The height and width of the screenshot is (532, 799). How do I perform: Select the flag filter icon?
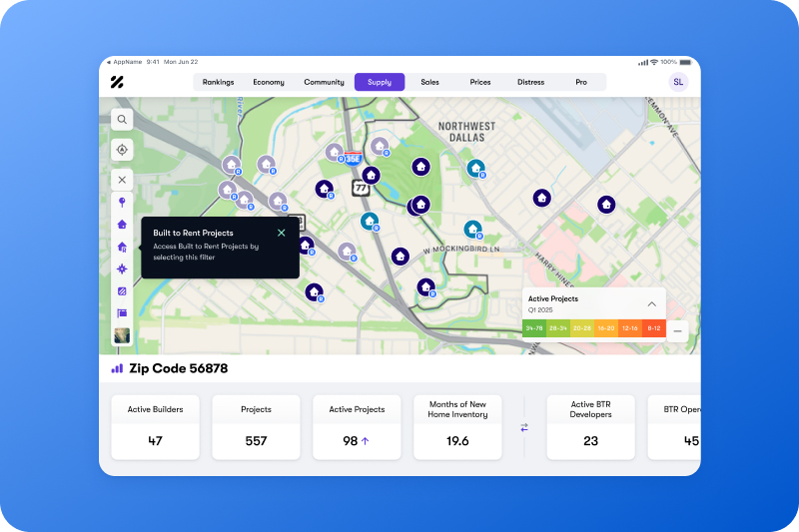tap(122, 313)
